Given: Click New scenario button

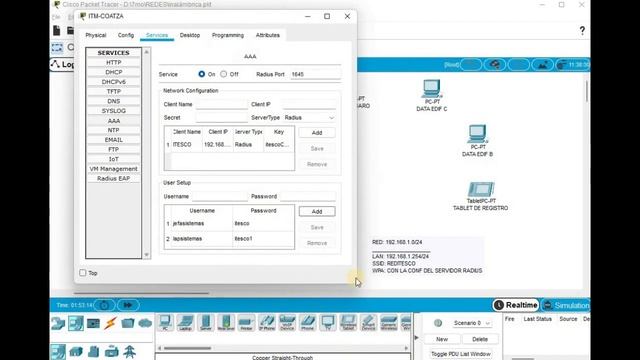Looking at the screenshot, I should click(x=442, y=339).
